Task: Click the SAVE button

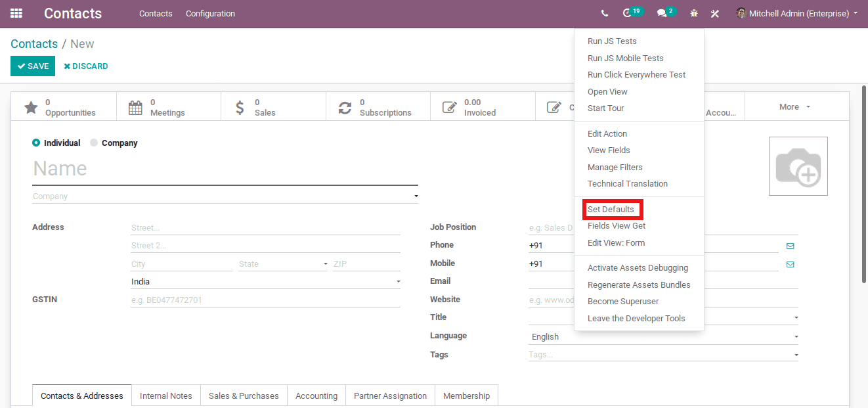Action: click(x=33, y=66)
